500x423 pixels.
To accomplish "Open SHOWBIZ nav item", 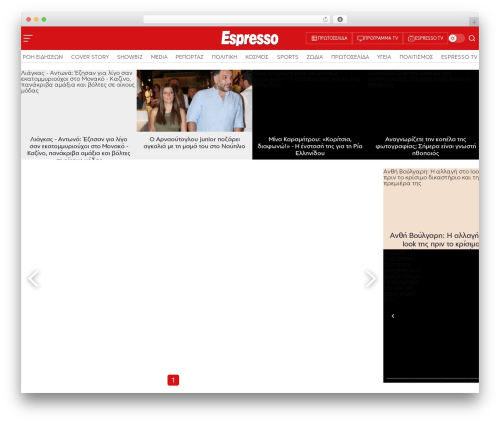I will click(130, 57).
